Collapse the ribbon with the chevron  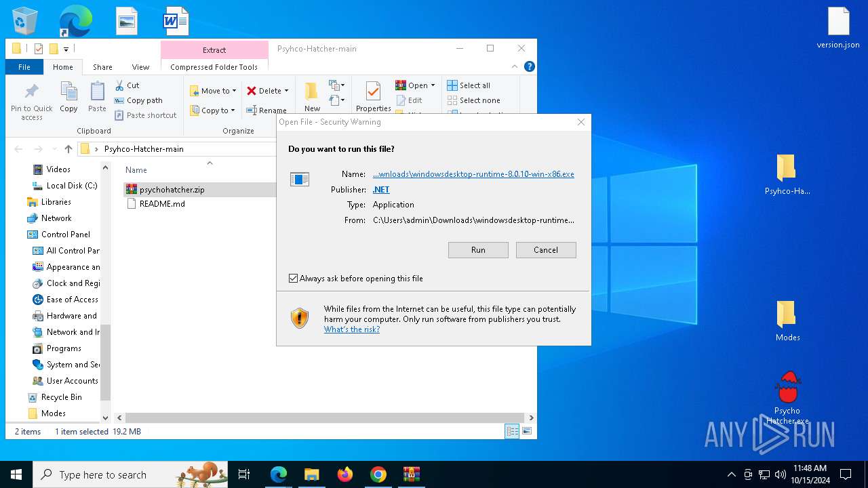[x=515, y=66]
